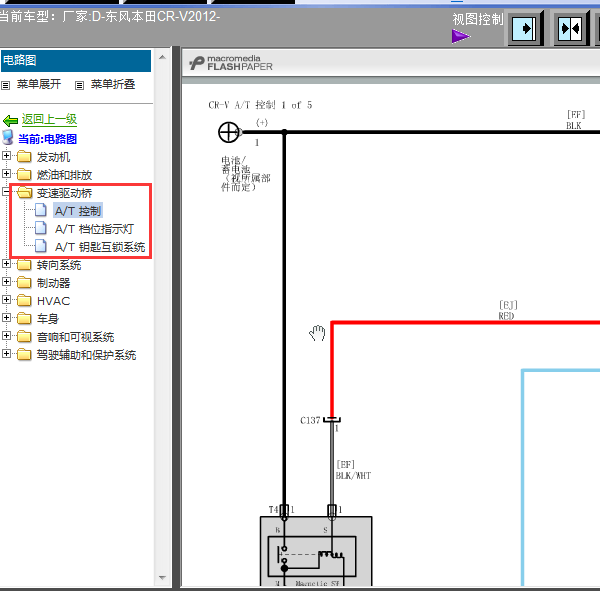Expand the 音响和可视系统 folder node
Image resolution: width=600 pixels, height=591 pixels.
tap(6, 335)
